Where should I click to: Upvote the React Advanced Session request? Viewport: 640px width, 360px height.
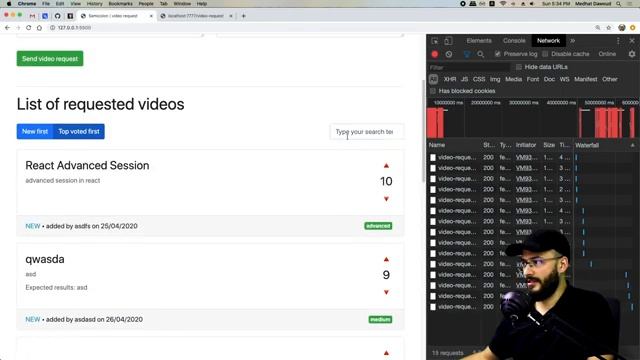(x=386, y=166)
